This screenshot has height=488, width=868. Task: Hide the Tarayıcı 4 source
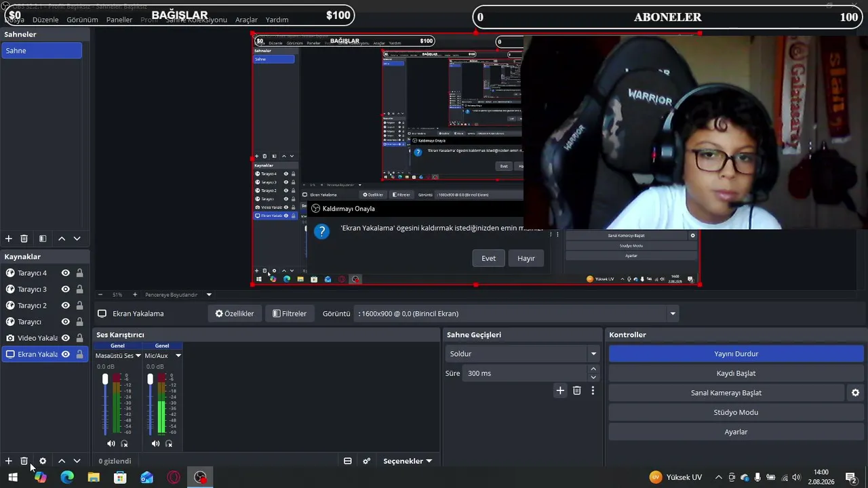pyautogui.click(x=66, y=273)
